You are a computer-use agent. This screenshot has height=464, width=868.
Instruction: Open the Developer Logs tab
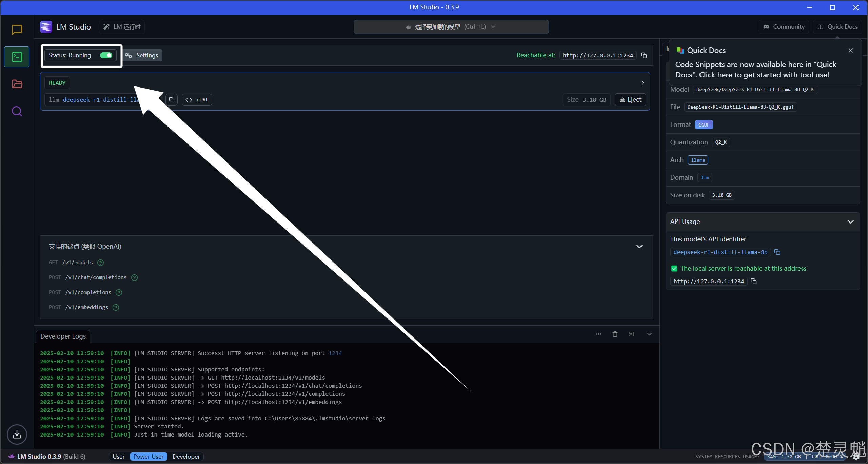pos(63,336)
